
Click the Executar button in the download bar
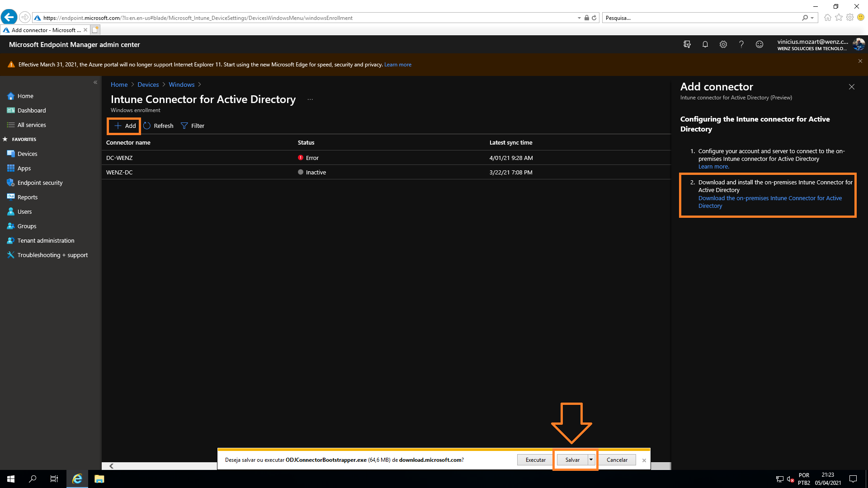point(535,460)
